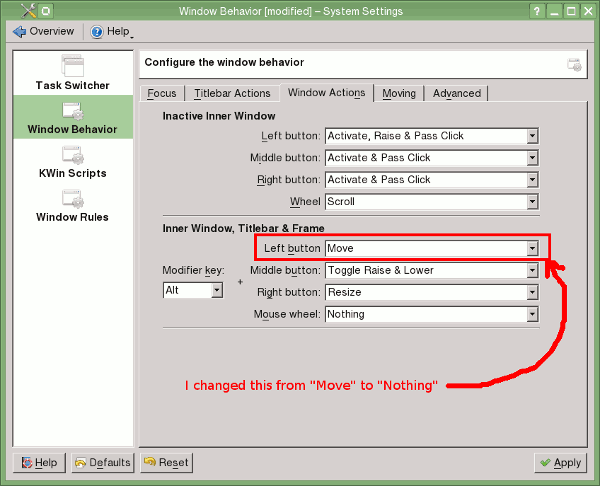Click the Defaults button

[x=102, y=463]
